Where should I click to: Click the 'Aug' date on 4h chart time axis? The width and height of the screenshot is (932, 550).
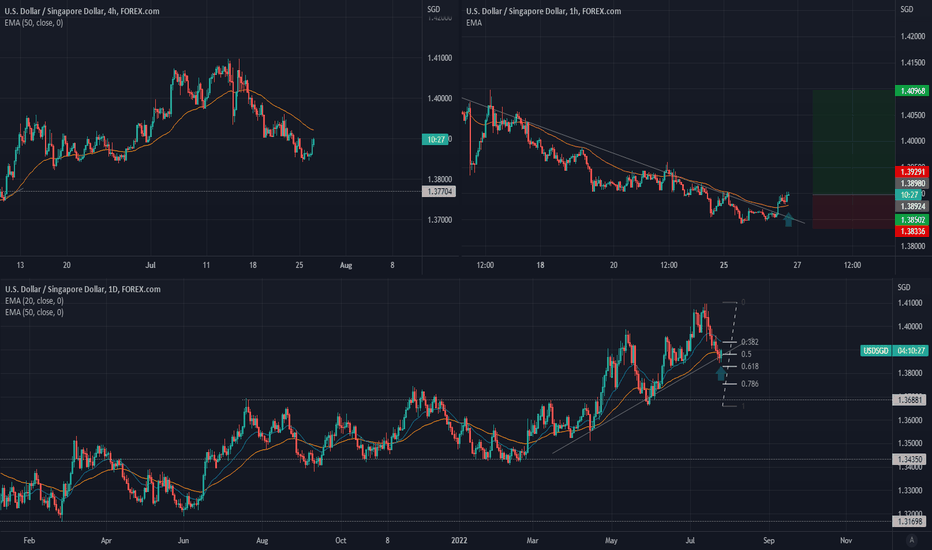tap(346, 265)
